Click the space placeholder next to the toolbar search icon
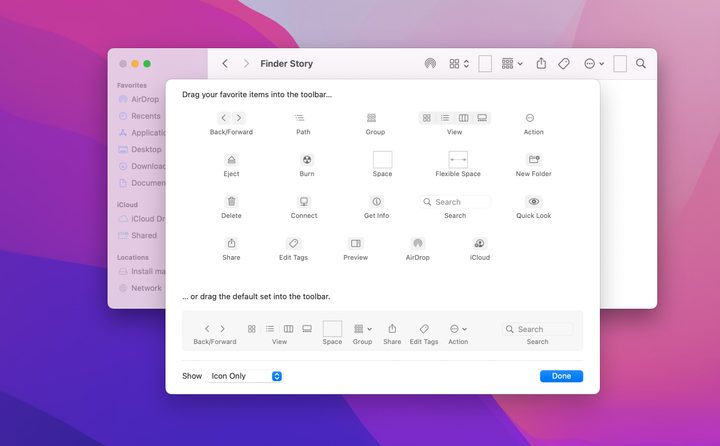Image resolution: width=720 pixels, height=446 pixels. click(620, 63)
